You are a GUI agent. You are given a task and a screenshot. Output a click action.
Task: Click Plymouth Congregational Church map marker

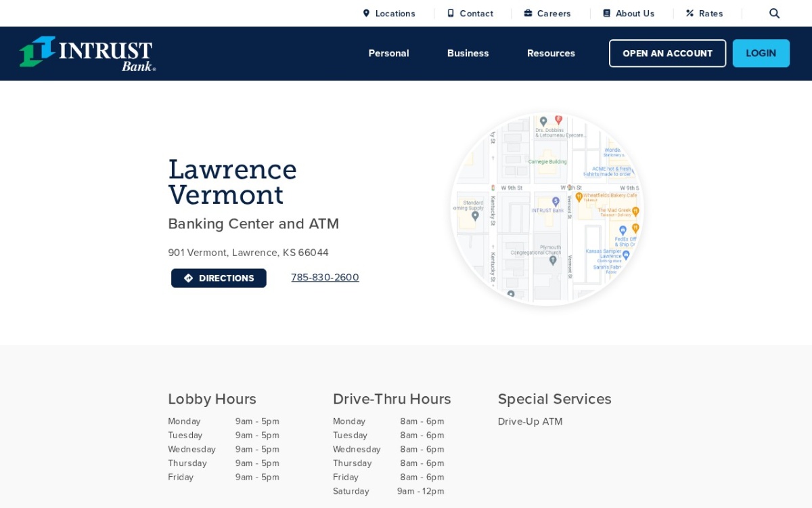click(553, 260)
